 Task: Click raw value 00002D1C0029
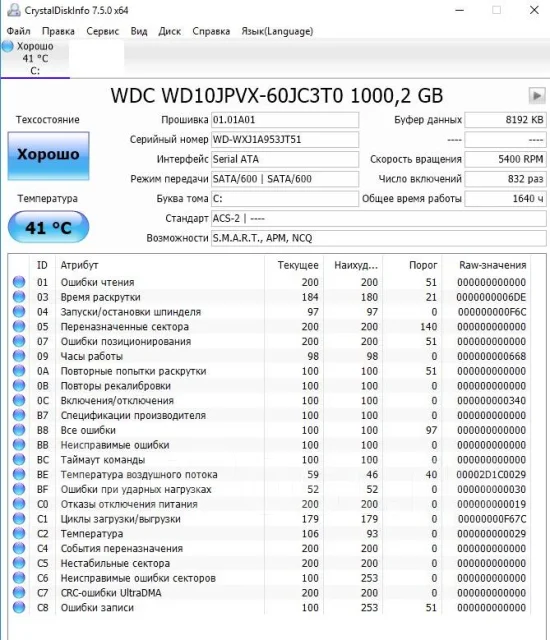tap(491, 474)
